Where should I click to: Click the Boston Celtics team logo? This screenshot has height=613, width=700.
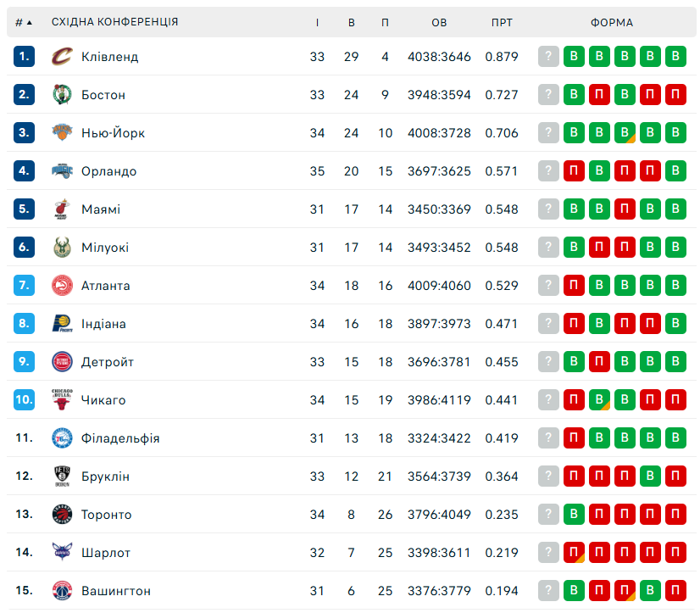tap(62, 95)
